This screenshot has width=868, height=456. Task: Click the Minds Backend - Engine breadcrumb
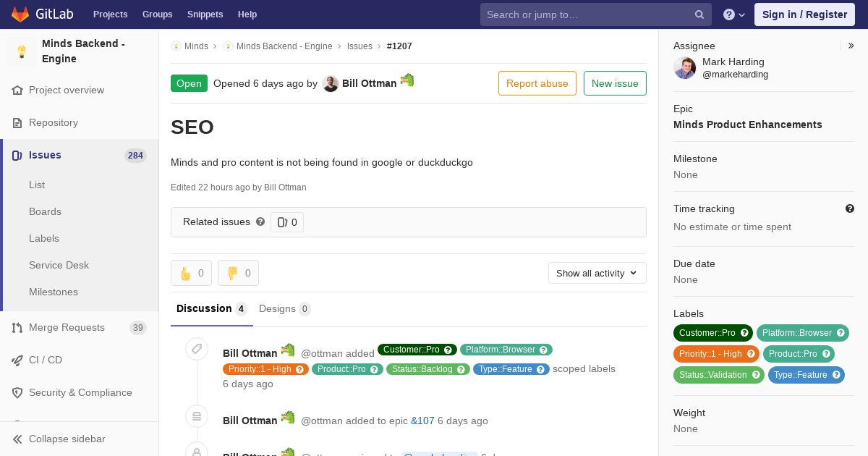284,46
